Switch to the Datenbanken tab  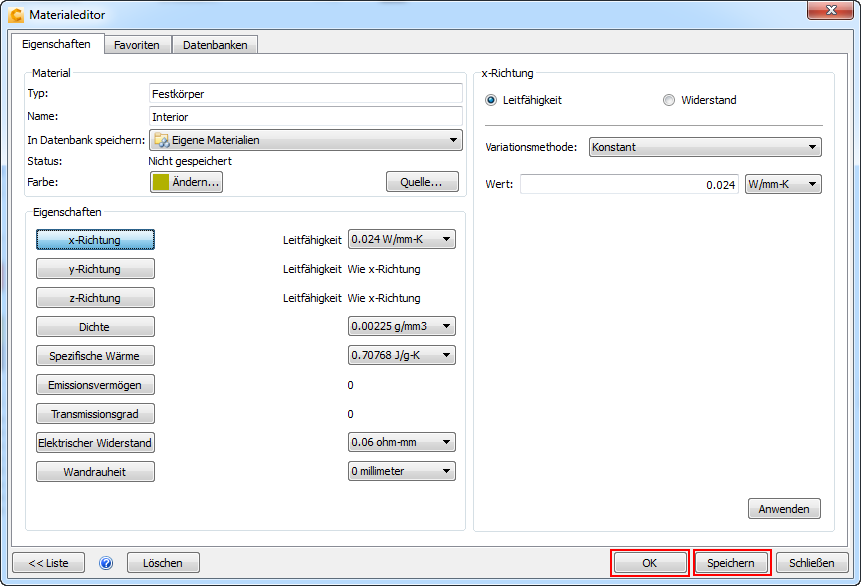215,45
